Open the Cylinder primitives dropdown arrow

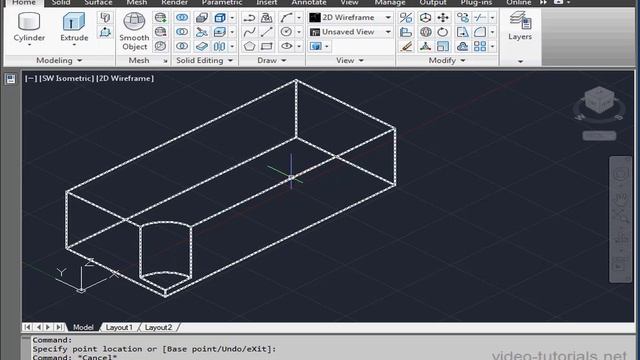pyautogui.click(x=29, y=44)
